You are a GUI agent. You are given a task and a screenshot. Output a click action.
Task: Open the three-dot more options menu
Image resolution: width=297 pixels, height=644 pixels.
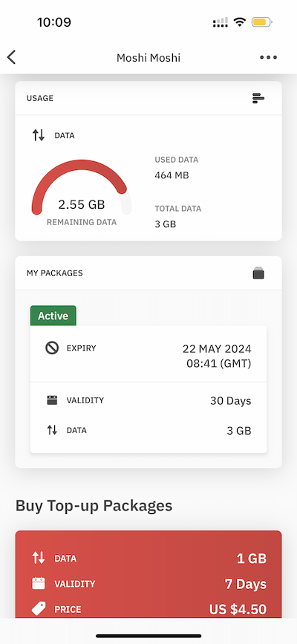268,57
